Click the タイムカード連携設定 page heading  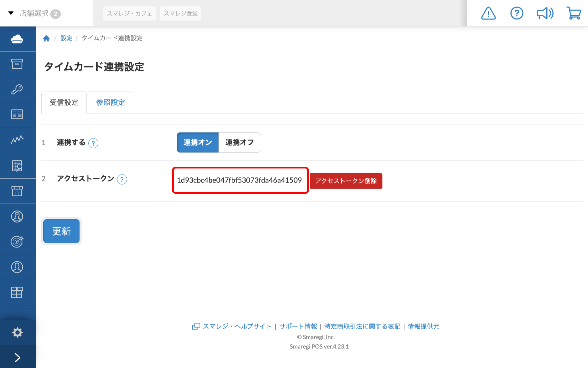[94, 67]
